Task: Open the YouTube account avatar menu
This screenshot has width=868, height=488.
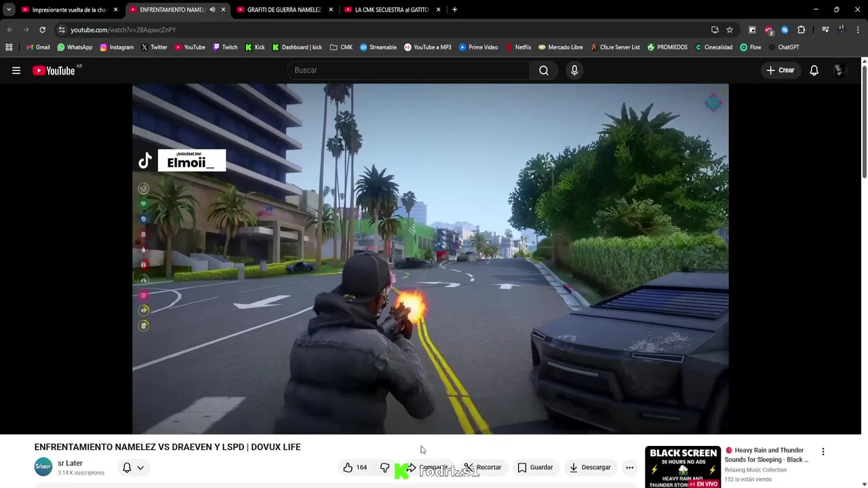Action: 839,70
